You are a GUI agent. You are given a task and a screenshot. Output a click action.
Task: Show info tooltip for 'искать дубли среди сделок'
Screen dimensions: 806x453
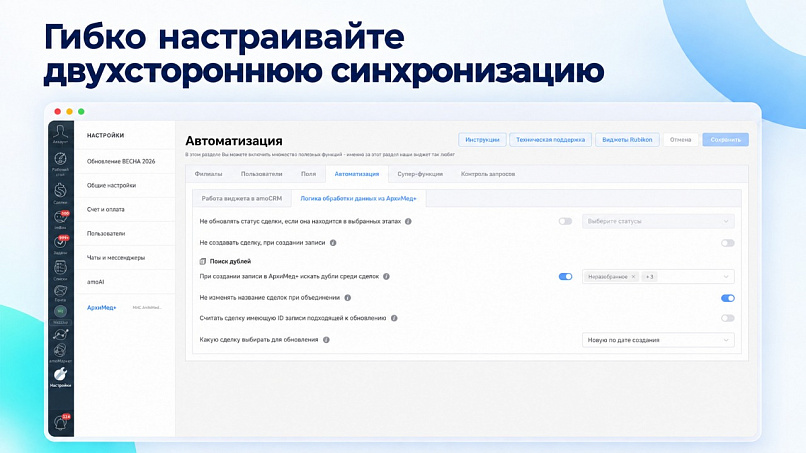point(387,277)
